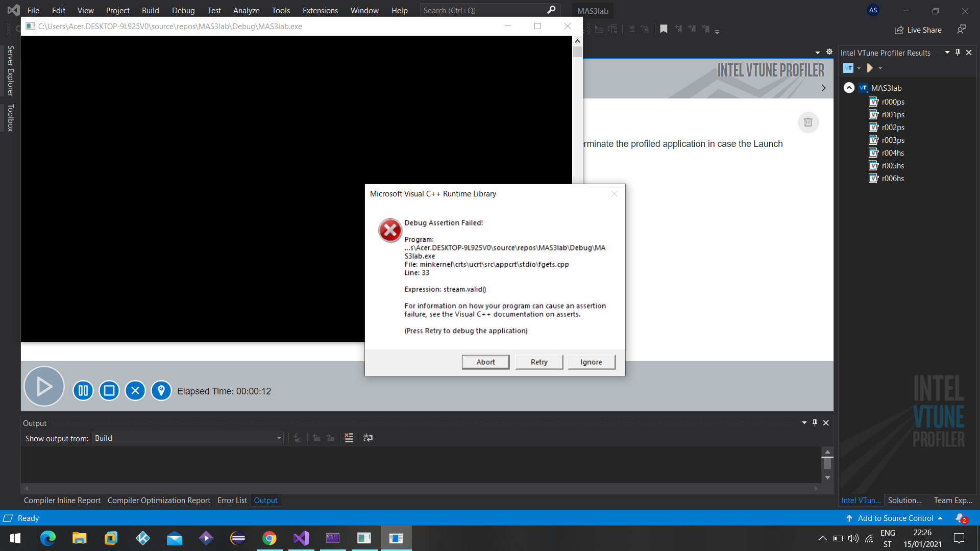
Task: Open Chrome from the taskbar
Action: (x=269, y=538)
